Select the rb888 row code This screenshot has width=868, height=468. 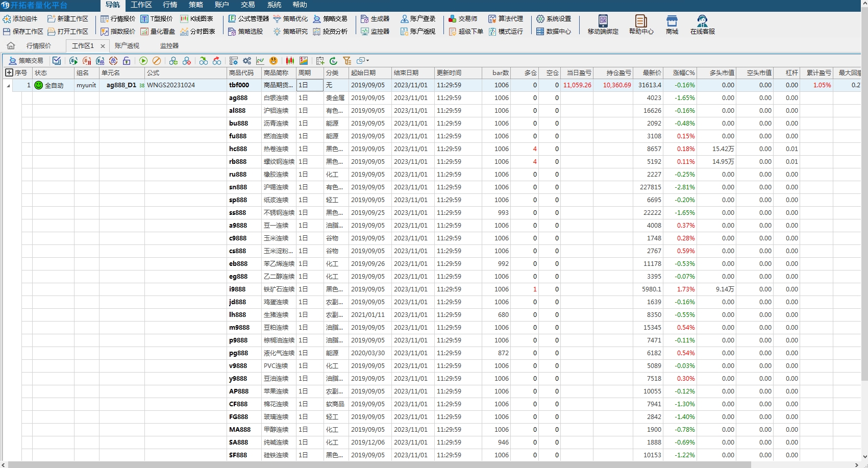pos(238,162)
